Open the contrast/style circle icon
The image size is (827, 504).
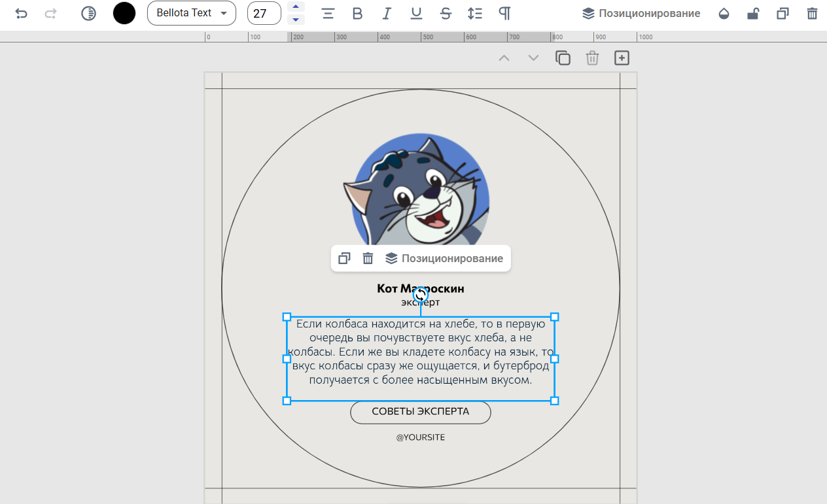pyautogui.click(x=88, y=13)
